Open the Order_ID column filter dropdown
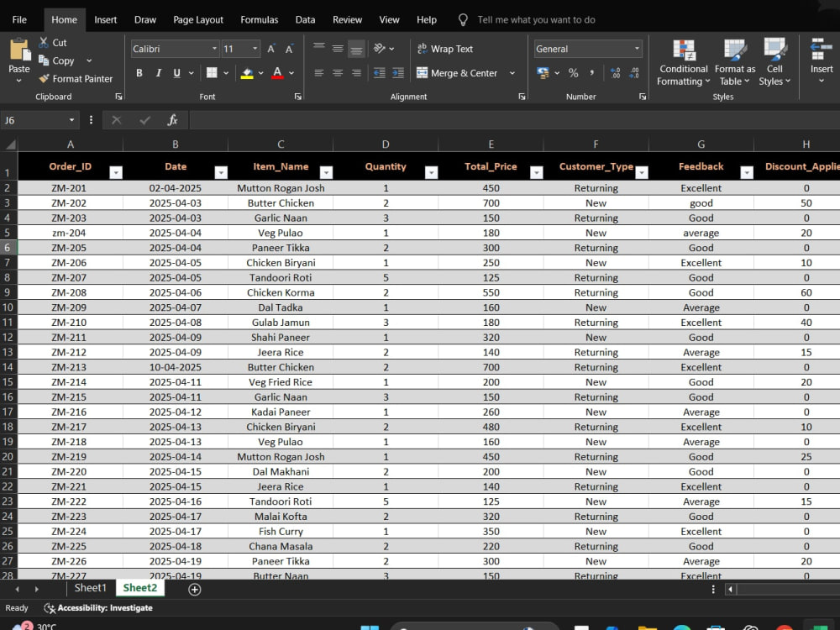 116,172
